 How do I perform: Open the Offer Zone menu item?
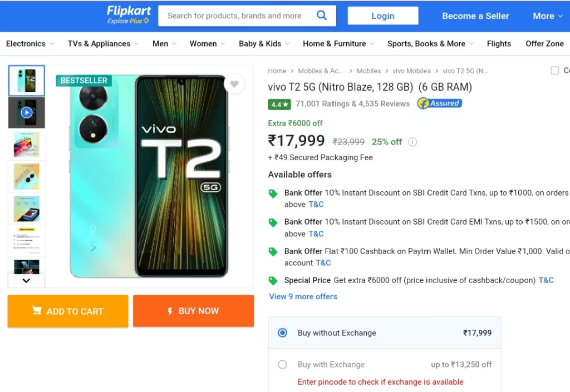[544, 43]
